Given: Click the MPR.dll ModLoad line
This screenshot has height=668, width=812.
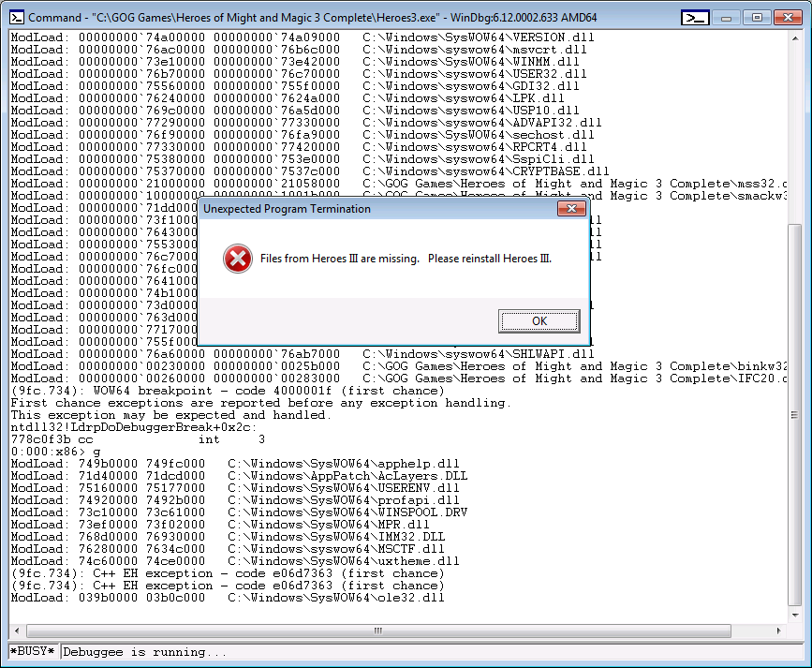Looking at the screenshot, I should 220,525.
